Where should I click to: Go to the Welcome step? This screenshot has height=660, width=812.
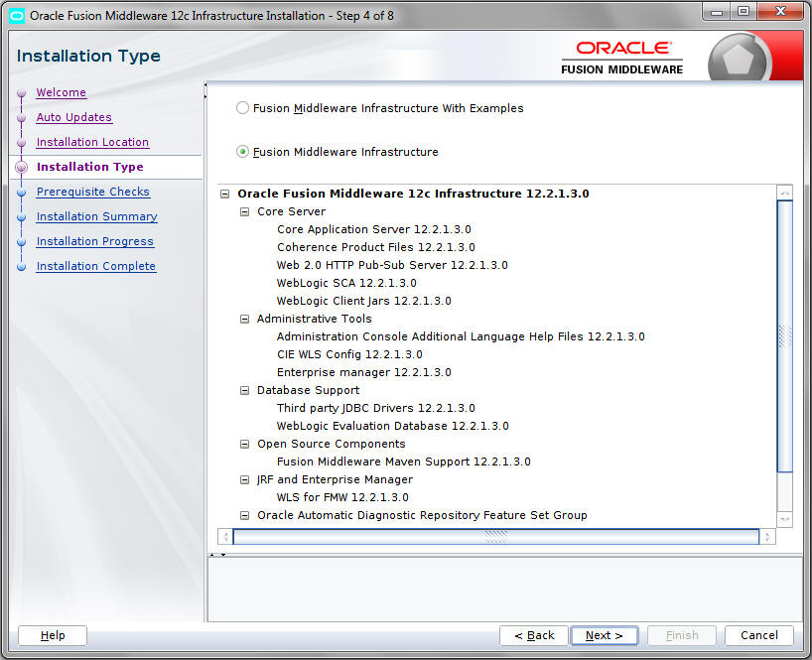[x=62, y=92]
